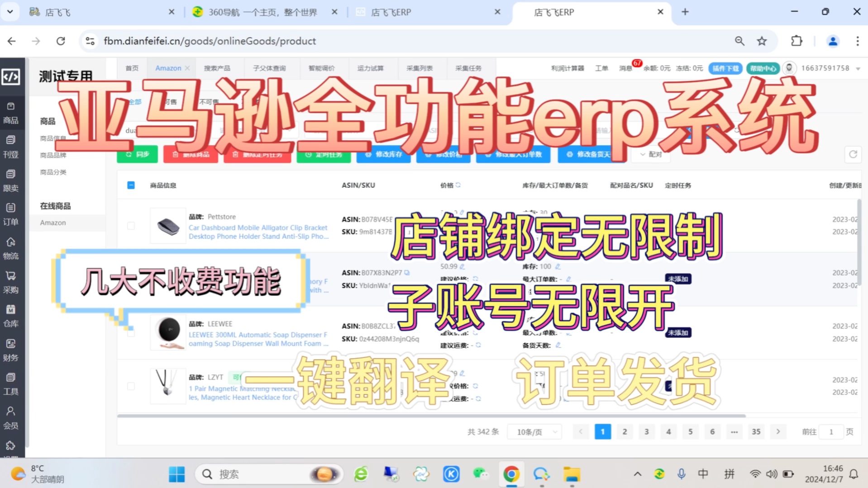The image size is (868, 488).
Task: Switch to the 子父体查询 tab
Action: [x=269, y=68]
